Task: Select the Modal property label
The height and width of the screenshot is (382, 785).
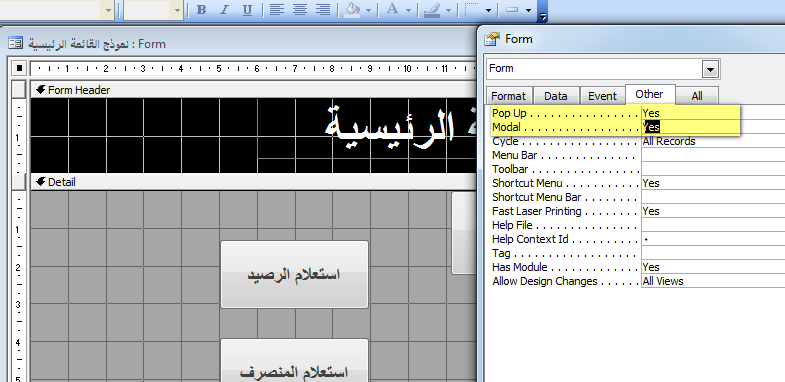Action: [x=506, y=127]
